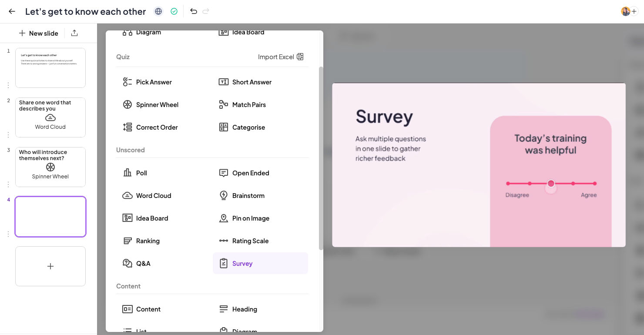Image resolution: width=644 pixels, height=335 pixels.
Task: Click the Poll bar chart icon
Action: coord(127,173)
